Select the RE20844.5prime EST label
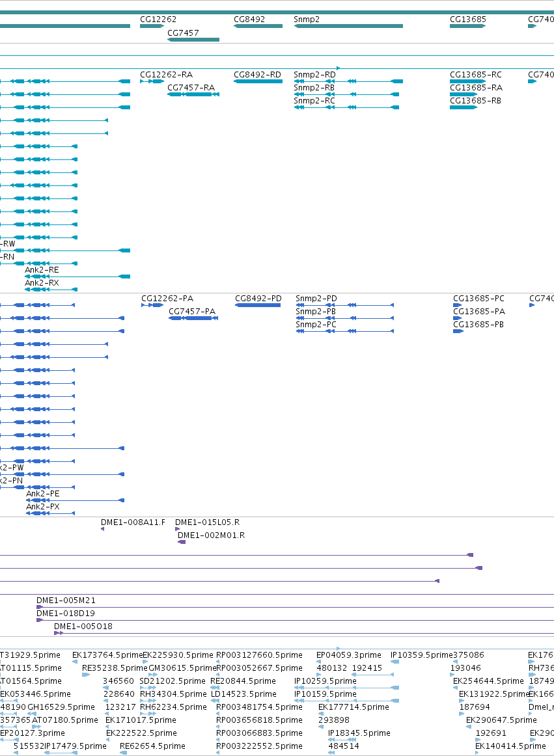 [243, 681]
